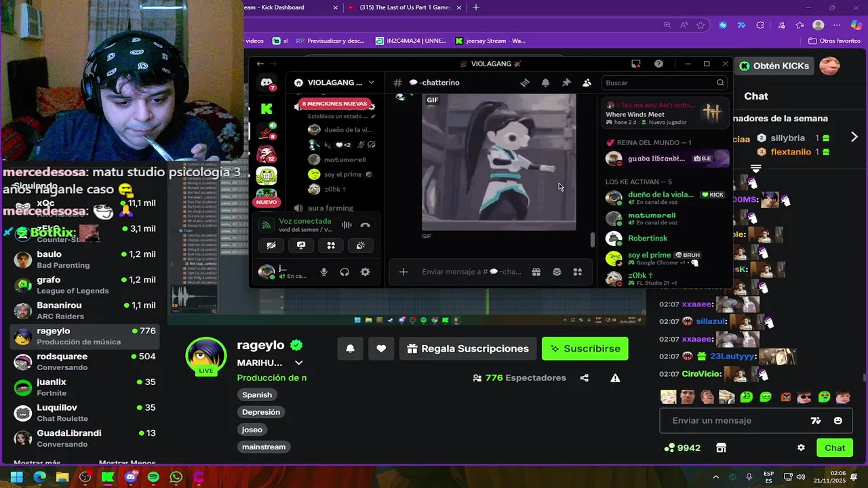Toggle rageylo stream notifications bell
Viewport: 868px width, 488px height.
(350, 348)
